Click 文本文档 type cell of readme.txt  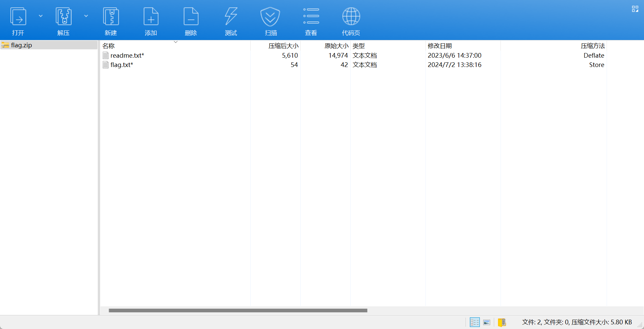click(x=365, y=55)
